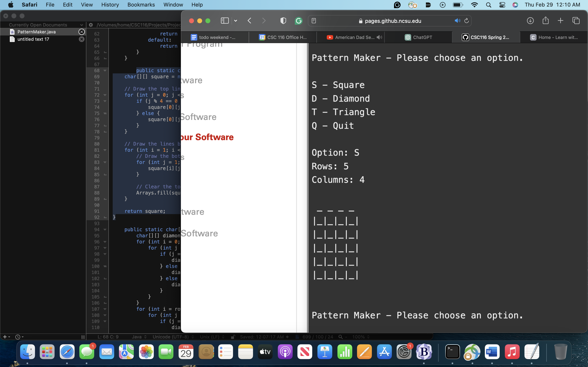The height and width of the screenshot is (367, 588).
Task: Open Grammarly from the Safari toolbar
Action: (298, 21)
